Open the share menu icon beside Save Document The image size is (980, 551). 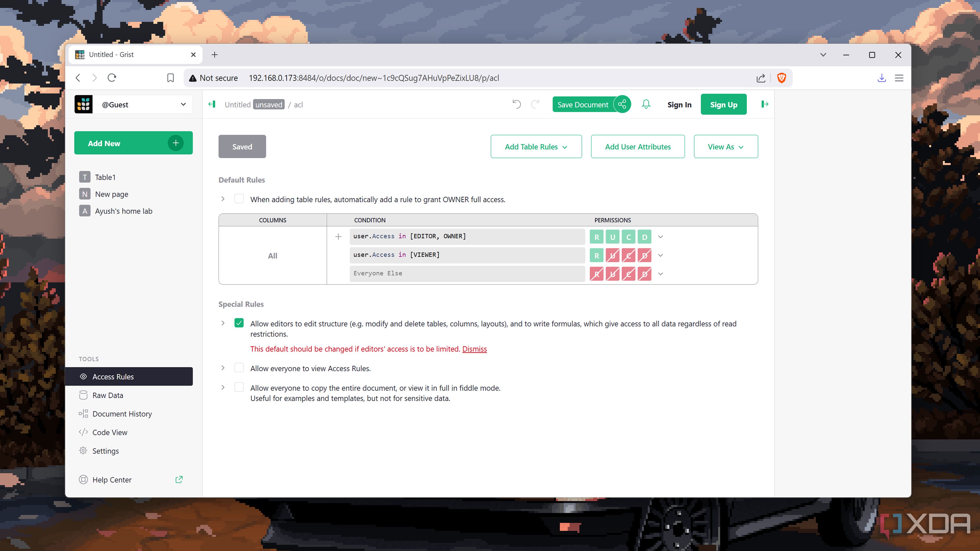(622, 104)
